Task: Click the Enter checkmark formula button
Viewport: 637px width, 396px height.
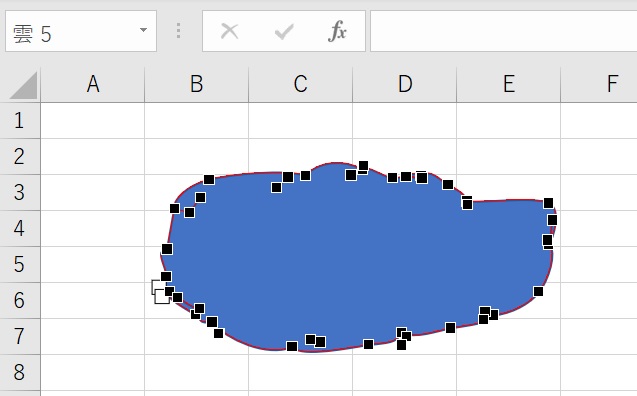Action: point(284,31)
